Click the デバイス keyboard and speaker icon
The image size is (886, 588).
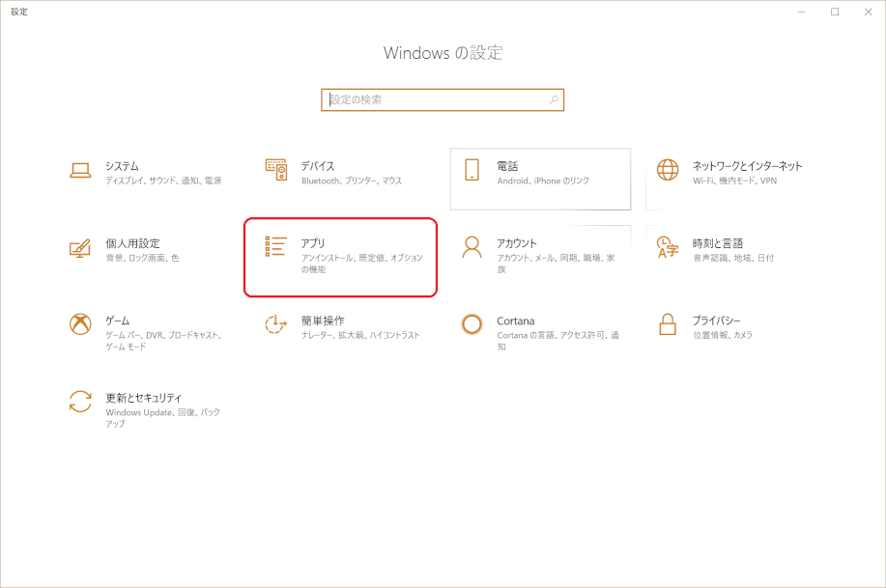point(276,170)
